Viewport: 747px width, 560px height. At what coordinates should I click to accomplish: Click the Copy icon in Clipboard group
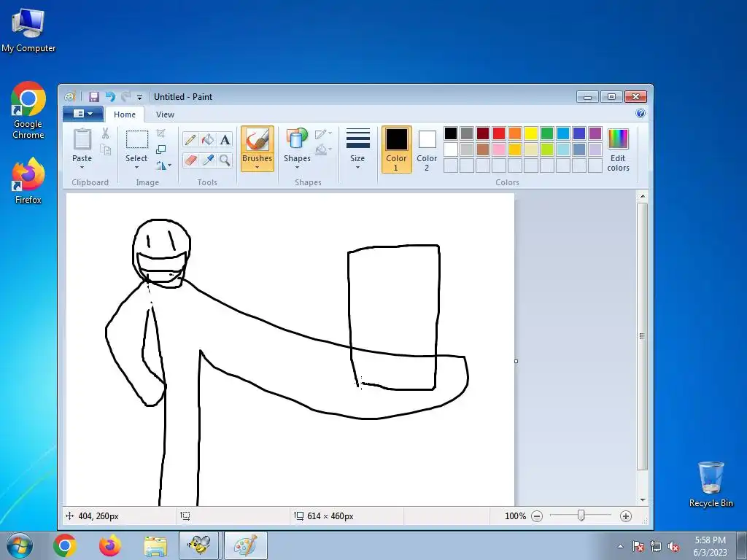[x=105, y=150]
